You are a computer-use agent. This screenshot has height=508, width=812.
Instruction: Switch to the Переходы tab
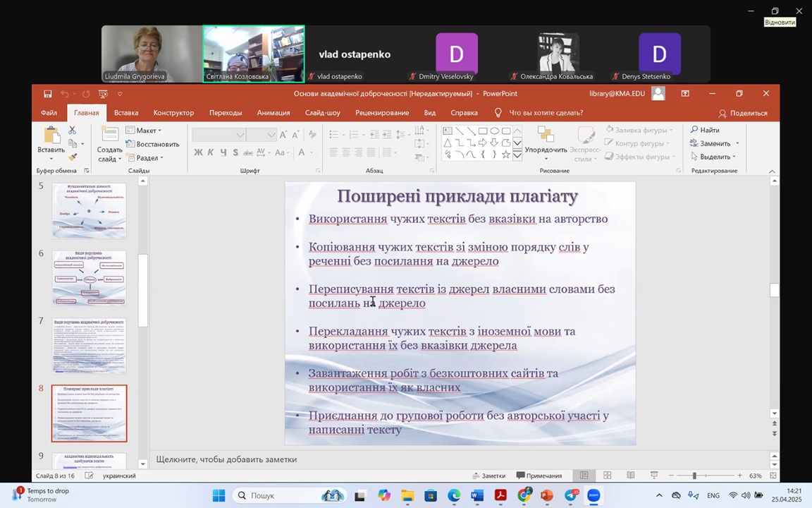click(226, 112)
